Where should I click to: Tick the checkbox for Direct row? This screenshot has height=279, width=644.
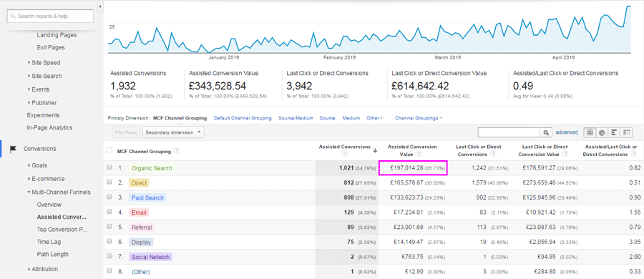click(x=109, y=182)
